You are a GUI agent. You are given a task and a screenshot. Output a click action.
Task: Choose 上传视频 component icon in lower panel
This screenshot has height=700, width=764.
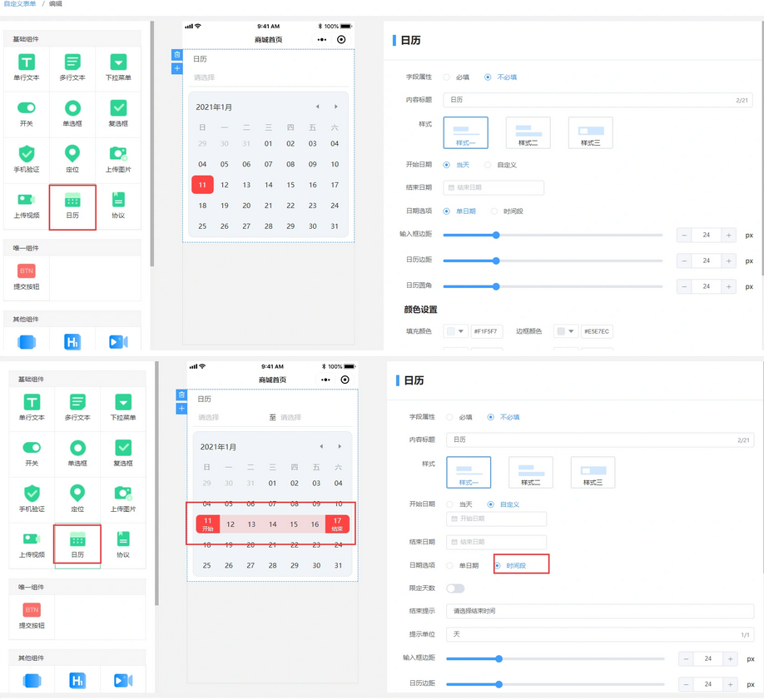click(x=32, y=539)
